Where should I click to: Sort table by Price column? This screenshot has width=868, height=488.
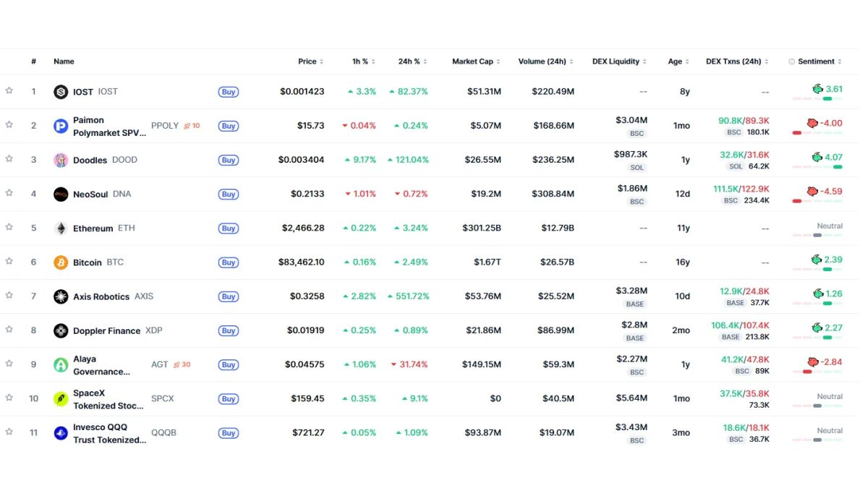311,61
